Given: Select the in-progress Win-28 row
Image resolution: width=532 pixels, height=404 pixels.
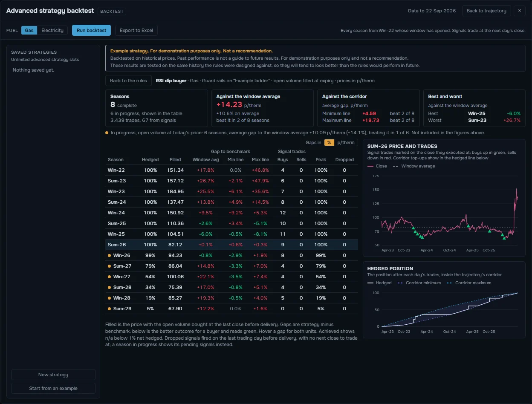Looking at the screenshot, I should [x=231, y=298].
